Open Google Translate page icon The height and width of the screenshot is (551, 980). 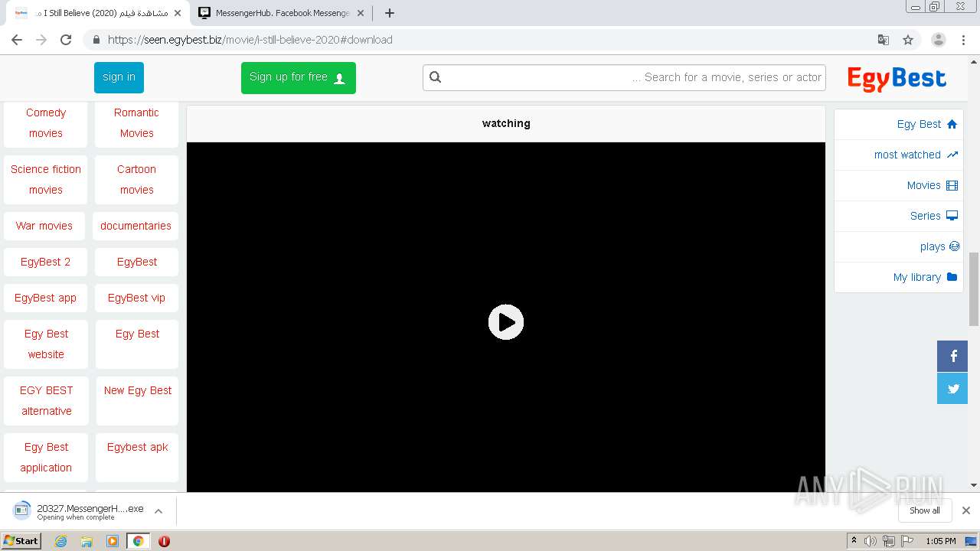(883, 40)
